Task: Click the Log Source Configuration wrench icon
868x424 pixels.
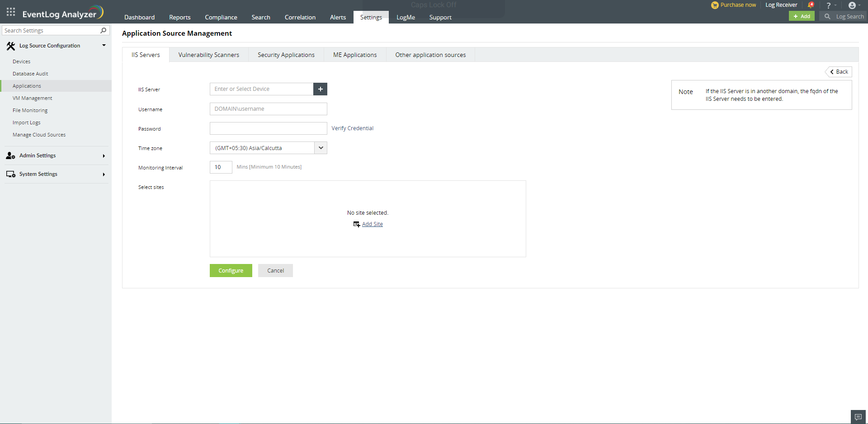Action: click(x=10, y=45)
